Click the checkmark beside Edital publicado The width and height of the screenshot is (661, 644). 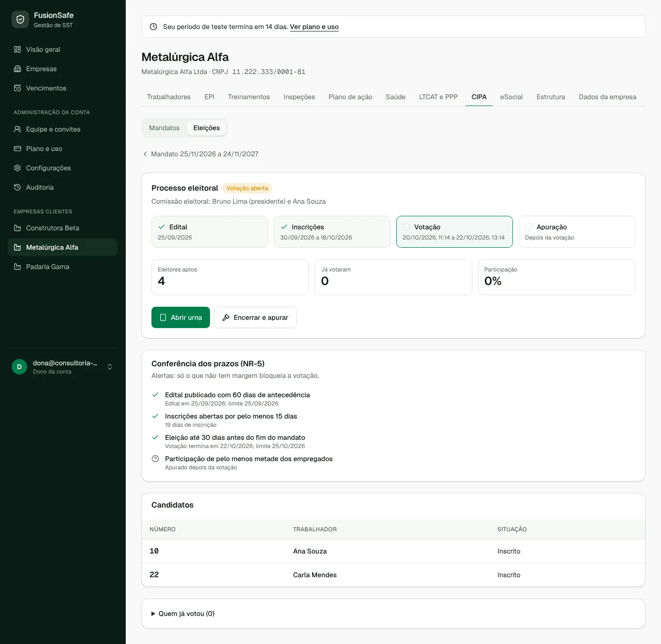tap(155, 395)
